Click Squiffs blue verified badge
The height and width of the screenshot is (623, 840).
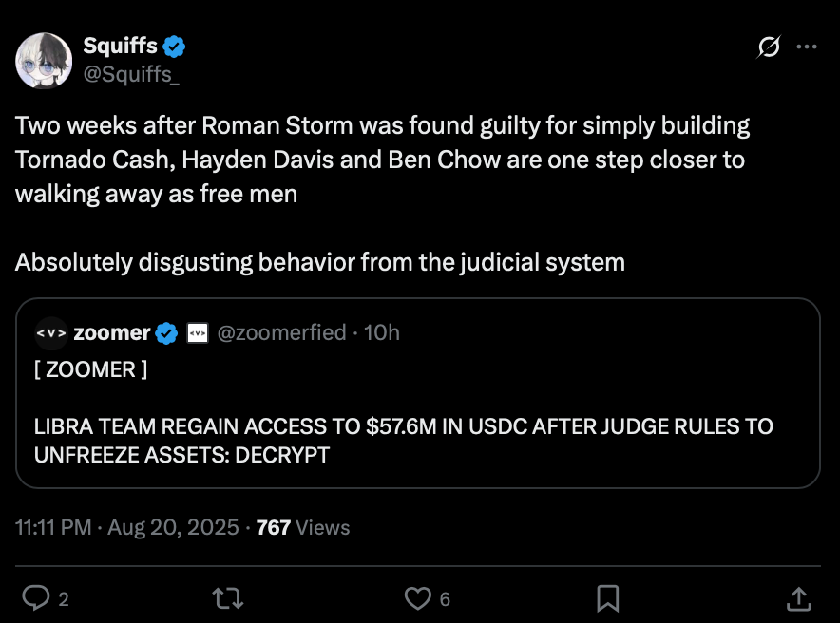click(174, 46)
